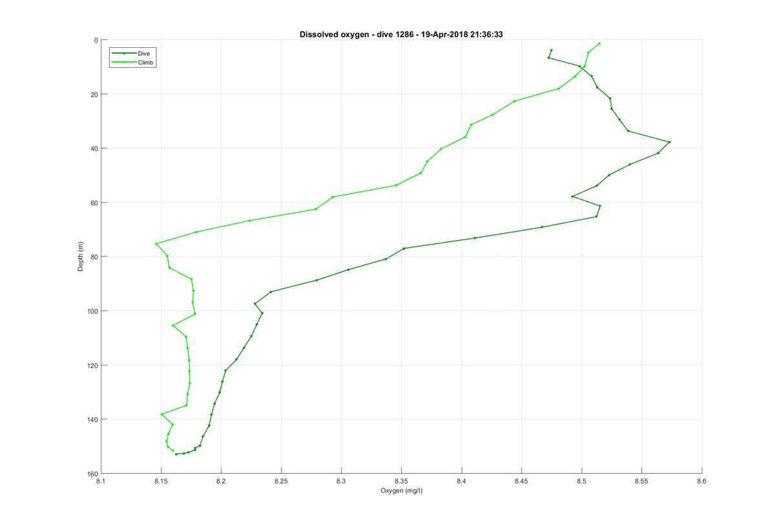Click y-axis tick label 120
775x532 pixels.
92,365
